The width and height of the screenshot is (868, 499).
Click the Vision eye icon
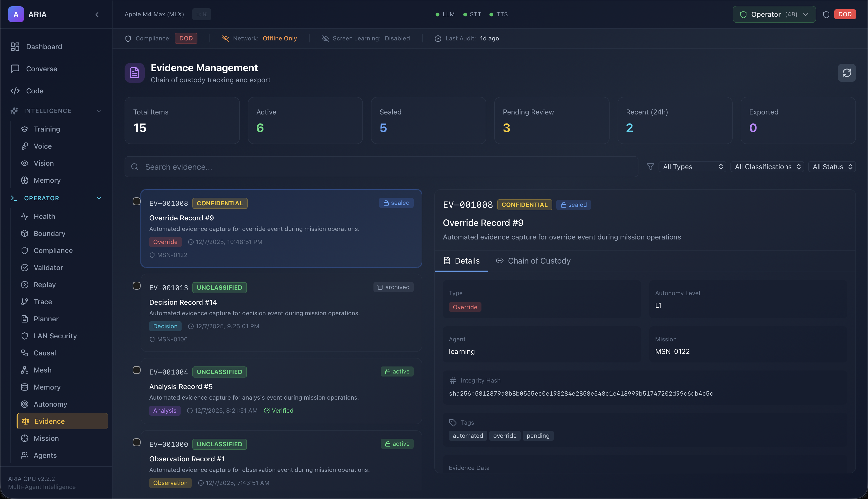pos(25,163)
